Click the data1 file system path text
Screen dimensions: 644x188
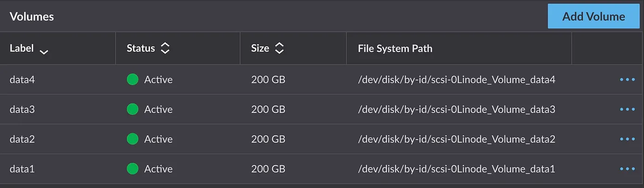457,169
